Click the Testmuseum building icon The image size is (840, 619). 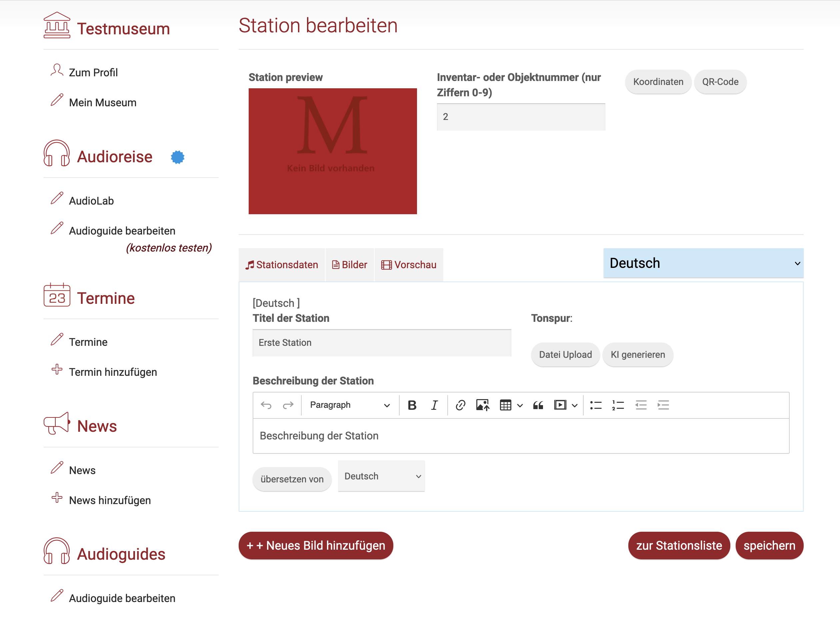pyautogui.click(x=57, y=25)
